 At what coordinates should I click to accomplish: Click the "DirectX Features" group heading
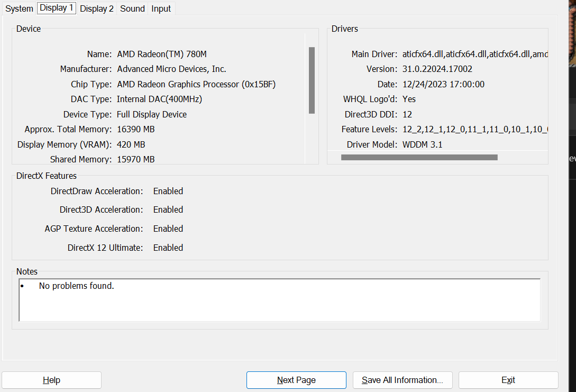pos(47,176)
